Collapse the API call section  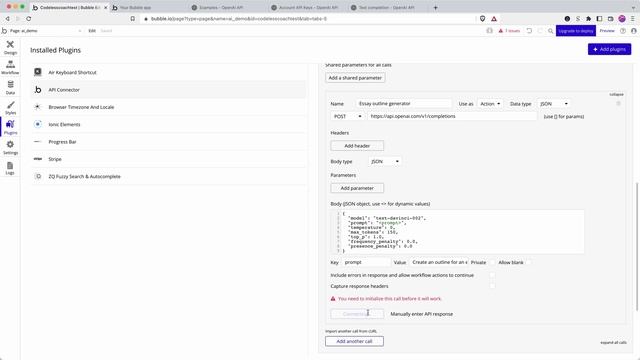[616, 94]
